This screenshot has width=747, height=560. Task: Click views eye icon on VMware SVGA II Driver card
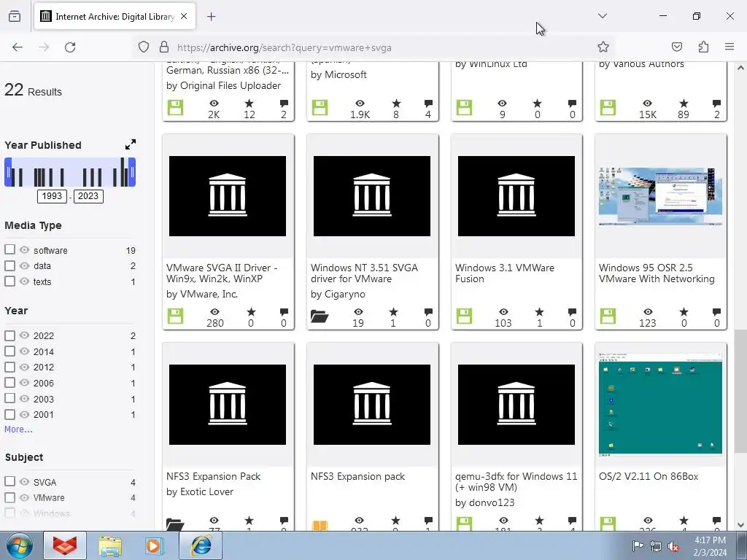point(215,312)
